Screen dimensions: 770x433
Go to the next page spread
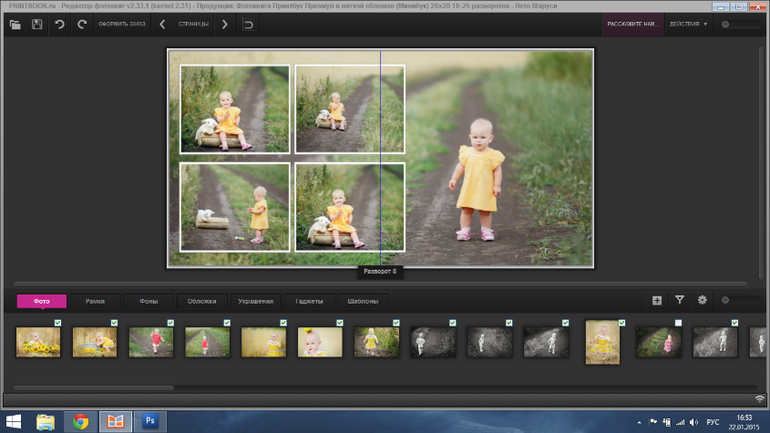click(225, 24)
